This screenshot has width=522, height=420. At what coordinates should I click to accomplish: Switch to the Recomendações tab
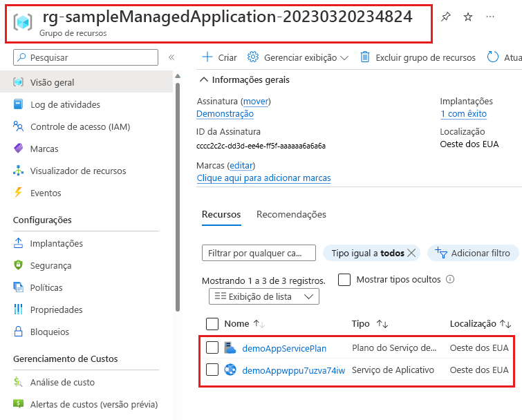click(291, 215)
